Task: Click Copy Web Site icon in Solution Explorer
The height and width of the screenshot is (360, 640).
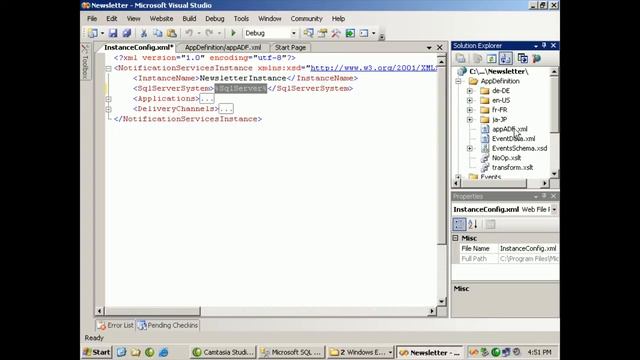Action: (522, 58)
